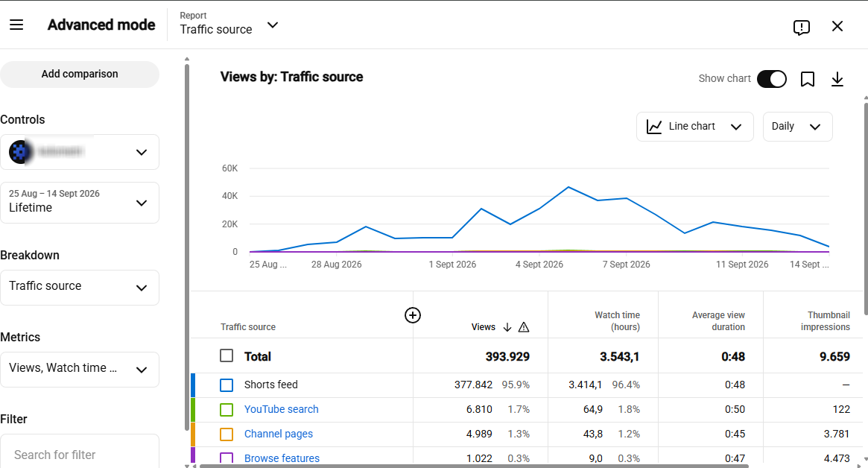Select the YouTube search row checkbox
The width and height of the screenshot is (868, 468).
226,410
